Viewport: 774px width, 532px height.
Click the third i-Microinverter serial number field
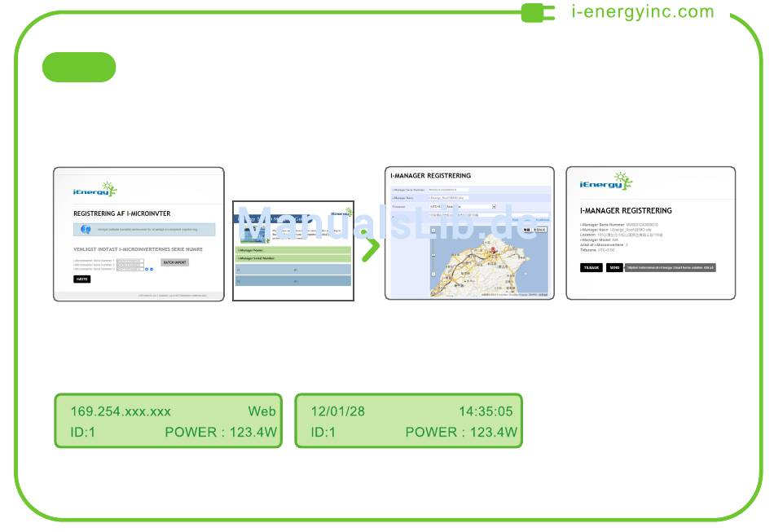(130, 269)
